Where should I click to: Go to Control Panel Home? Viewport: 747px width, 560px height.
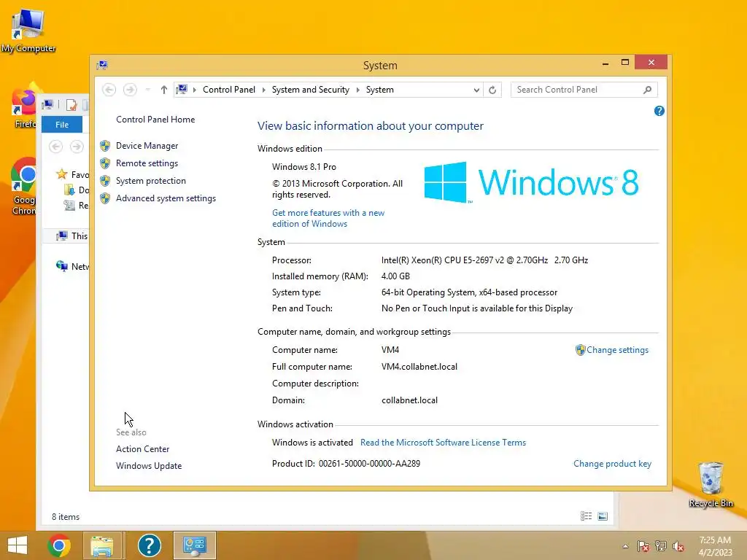tap(155, 120)
